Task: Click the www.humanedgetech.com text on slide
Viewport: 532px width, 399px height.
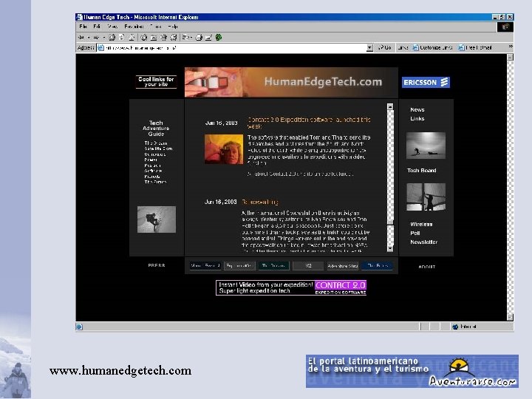Action: 120,370
